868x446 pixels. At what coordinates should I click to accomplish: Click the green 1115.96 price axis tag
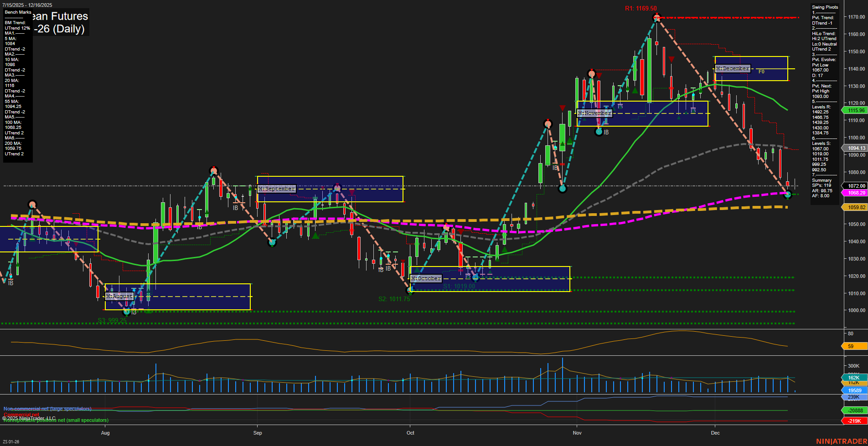[855, 110]
